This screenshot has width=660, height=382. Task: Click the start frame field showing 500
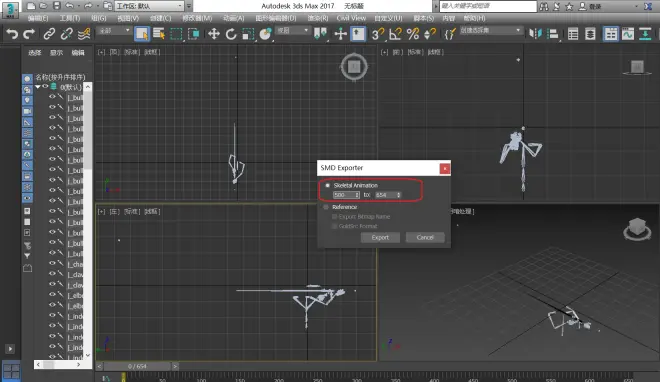[346, 195]
